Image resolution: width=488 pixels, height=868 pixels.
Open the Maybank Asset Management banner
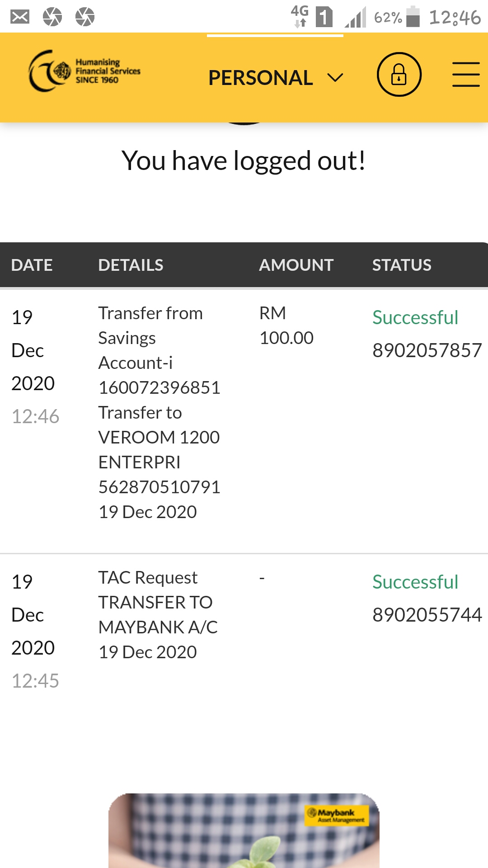(x=244, y=830)
